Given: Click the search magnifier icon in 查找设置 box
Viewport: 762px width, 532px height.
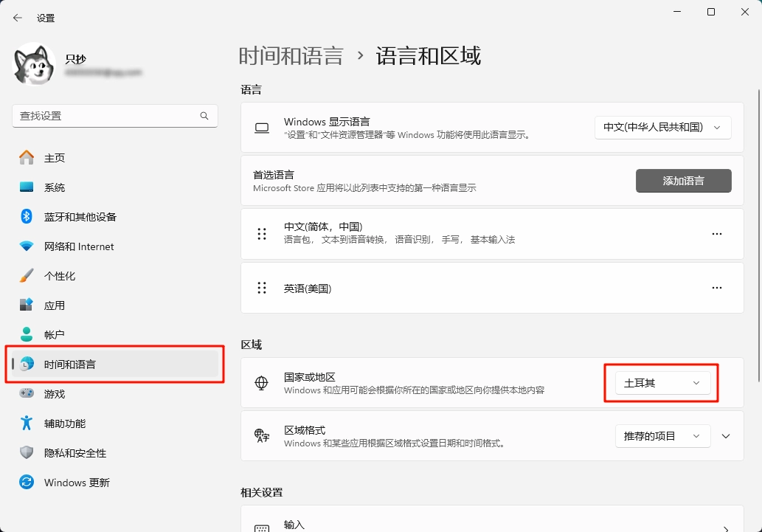Looking at the screenshot, I should pos(204,116).
